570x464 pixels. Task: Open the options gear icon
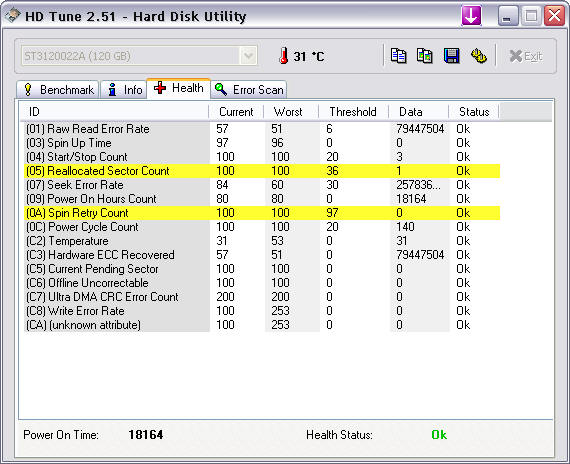(479, 56)
